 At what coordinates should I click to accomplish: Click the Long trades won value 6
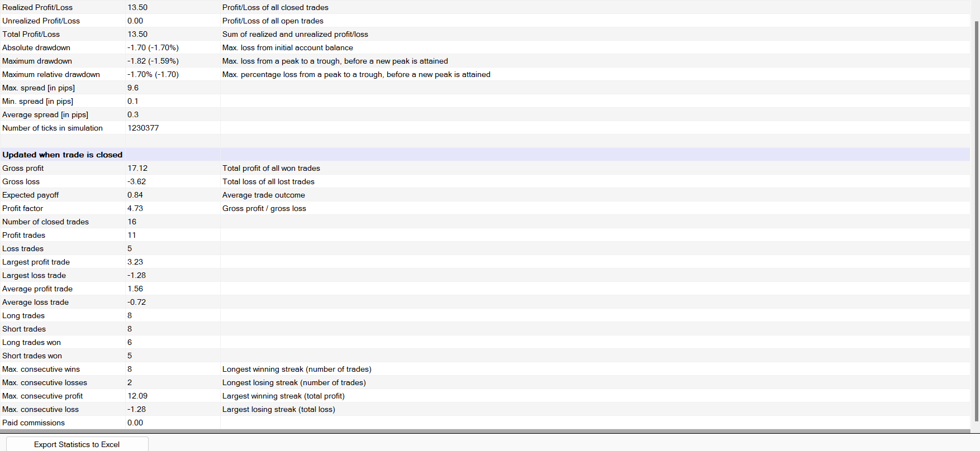(130, 342)
